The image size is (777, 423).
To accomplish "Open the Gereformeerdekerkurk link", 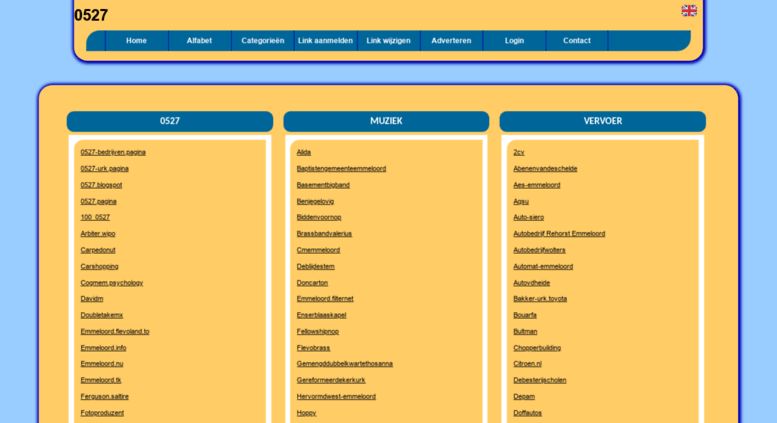I will coord(331,380).
